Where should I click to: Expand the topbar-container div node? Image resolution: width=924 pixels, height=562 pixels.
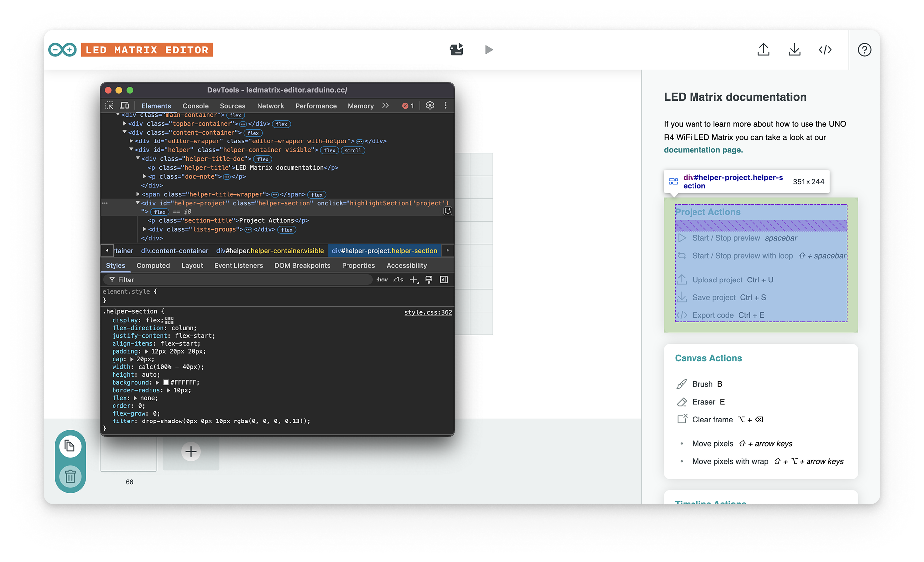pos(125,124)
